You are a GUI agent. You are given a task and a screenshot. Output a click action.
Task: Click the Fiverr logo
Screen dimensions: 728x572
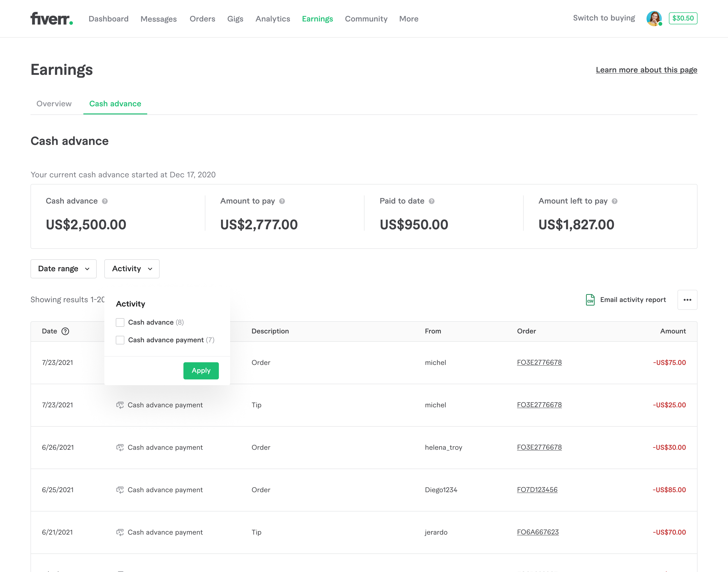click(51, 18)
